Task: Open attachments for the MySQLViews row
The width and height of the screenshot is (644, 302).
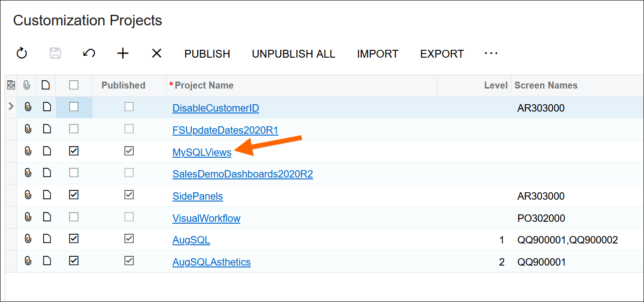Action: (28, 151)
